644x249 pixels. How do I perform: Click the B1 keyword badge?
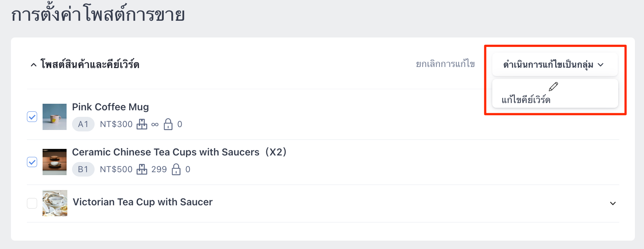(83, 169)
